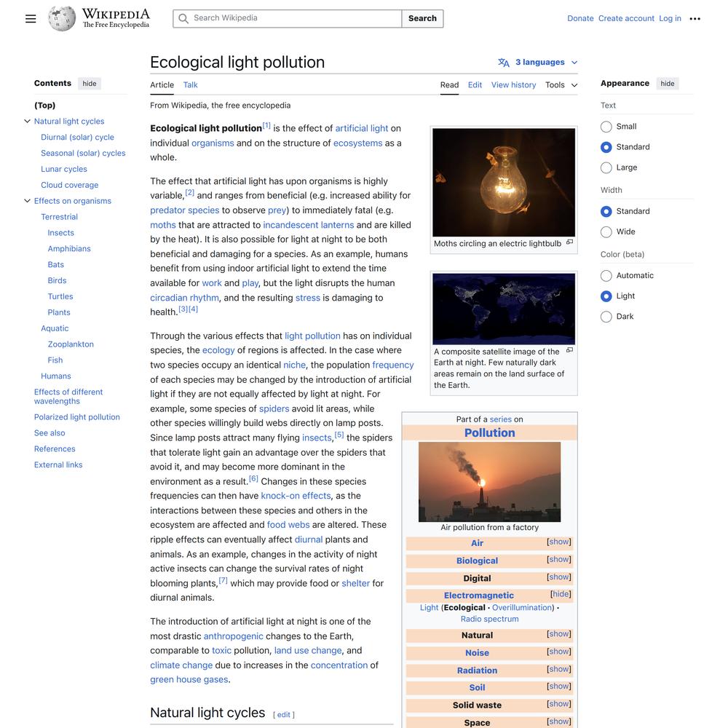The height and width of the screenshot is (728, 728).
Task: Click the Log in link
Action: pyautogui.click(x=670, y=19)
